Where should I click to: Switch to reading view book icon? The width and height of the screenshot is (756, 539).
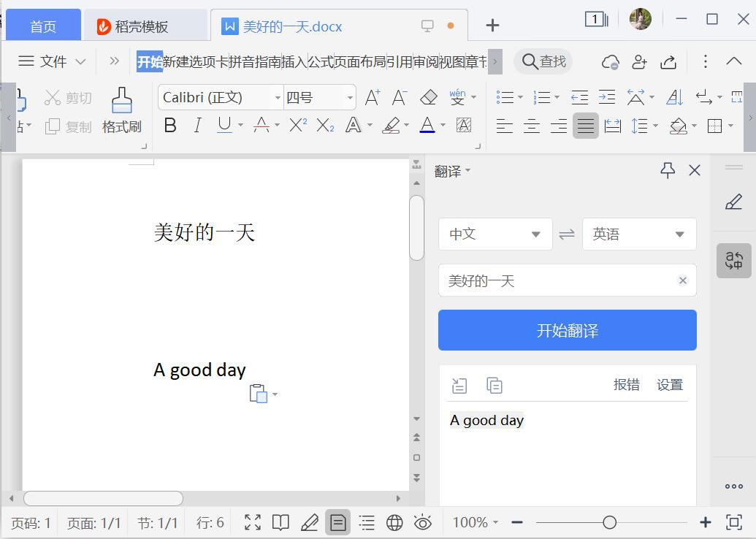click(x=280, y=522)
